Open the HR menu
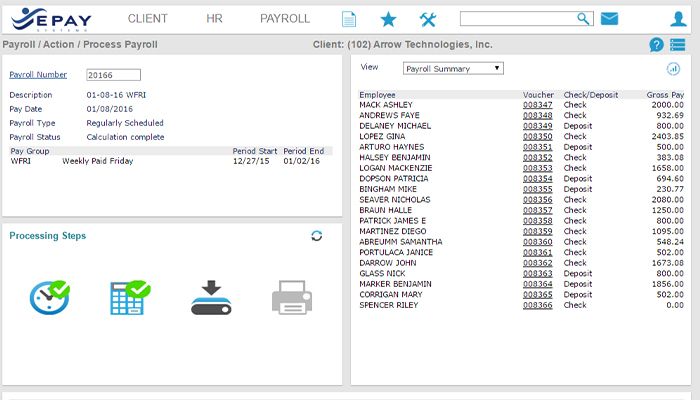The width and height of the screenshot is (700, 400). 214,19
